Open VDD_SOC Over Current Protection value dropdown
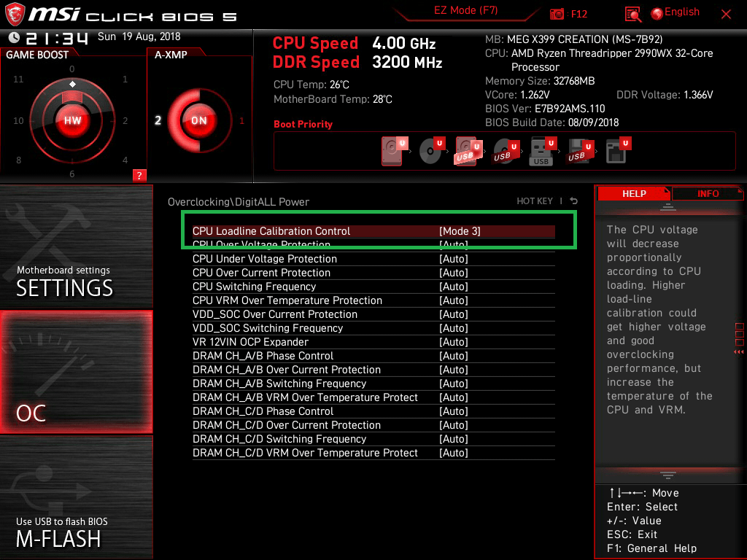This screenshot has width=747, height=560. pyautogui.click(x=453, y=314)
